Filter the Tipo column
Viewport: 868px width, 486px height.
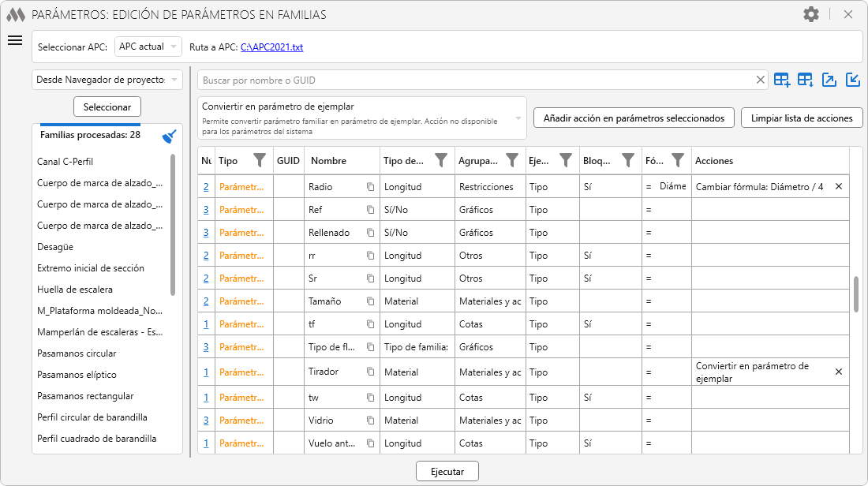[260, 160]
